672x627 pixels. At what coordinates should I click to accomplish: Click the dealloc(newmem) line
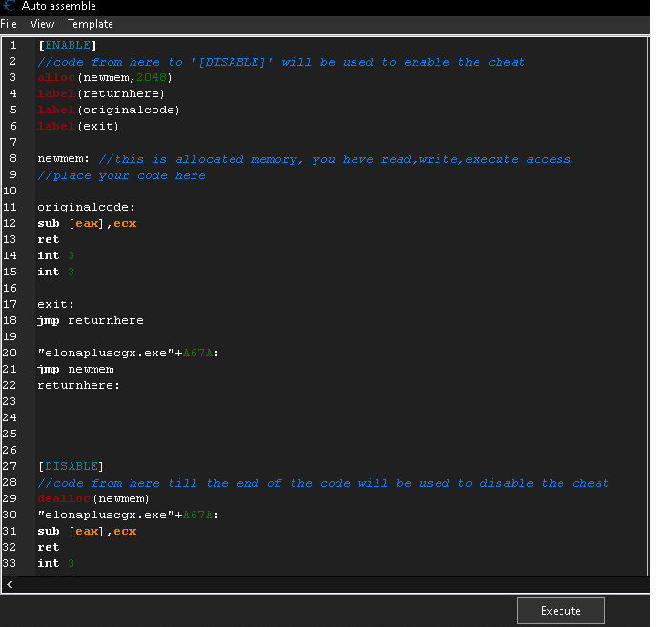pos(93,499)
